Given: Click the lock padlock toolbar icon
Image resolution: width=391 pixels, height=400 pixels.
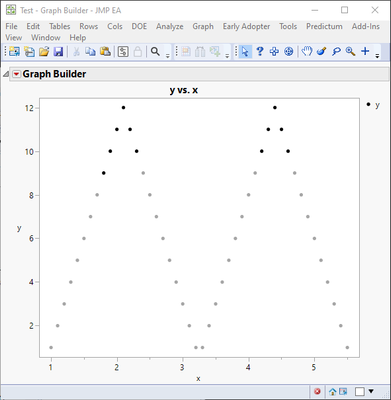Looking at the screenshot, I should [138, 52].
